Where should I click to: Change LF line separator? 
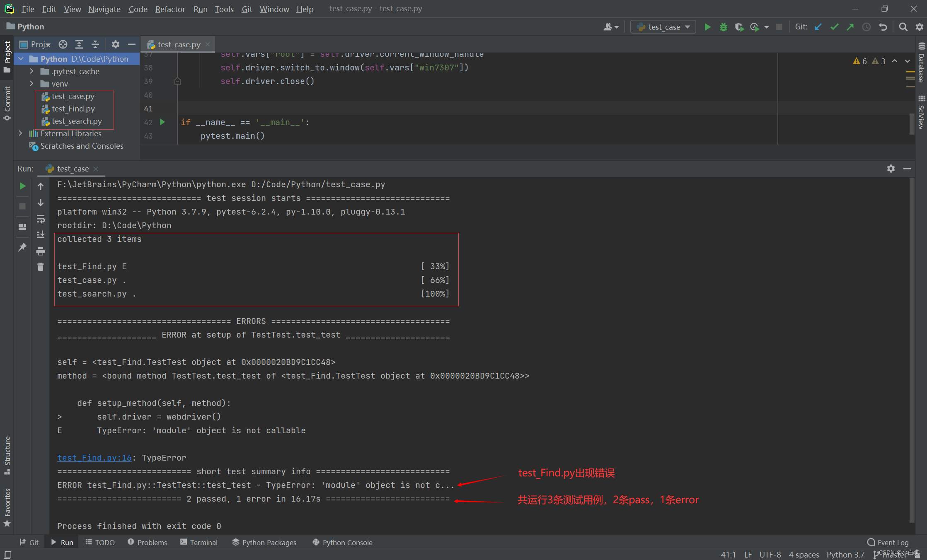(748, 554)
